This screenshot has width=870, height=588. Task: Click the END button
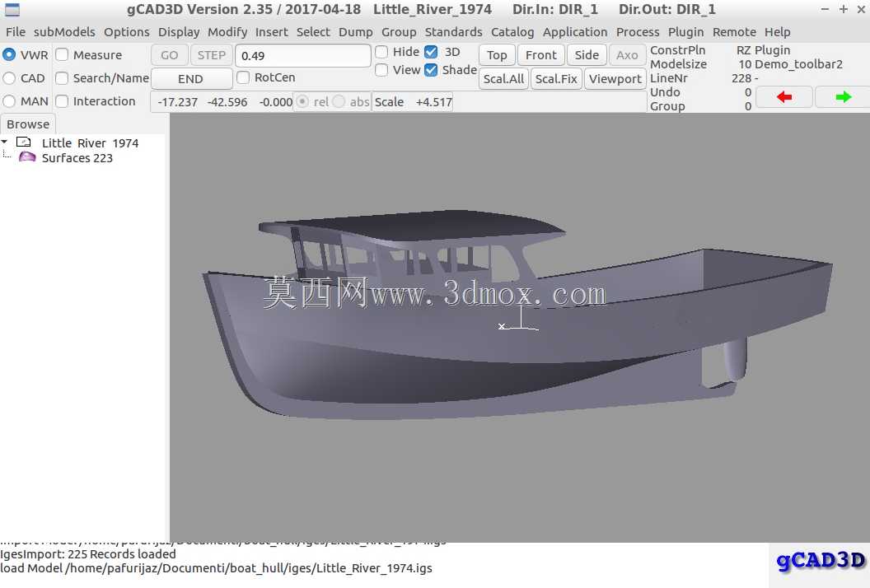(x=191, y=79)
